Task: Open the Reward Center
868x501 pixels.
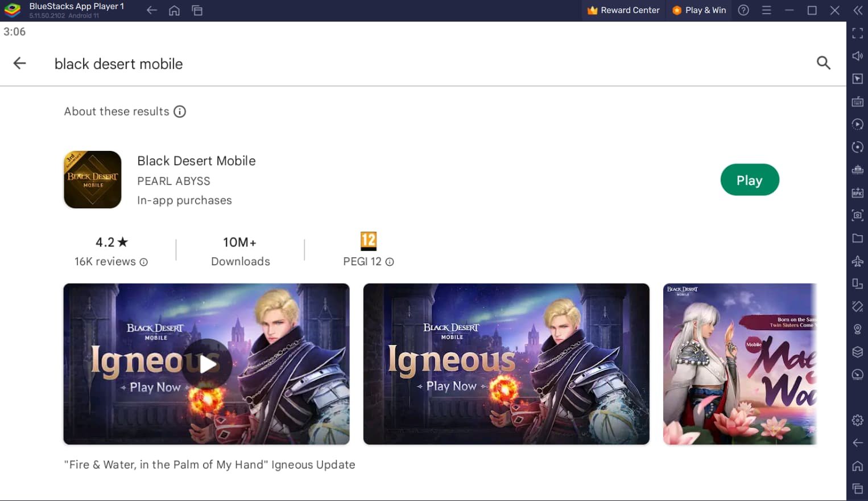Action: coord(623,10)
